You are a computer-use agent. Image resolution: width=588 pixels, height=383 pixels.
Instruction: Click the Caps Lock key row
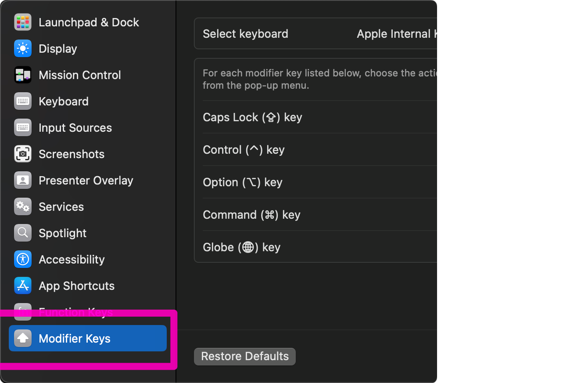click(x=320, y=117)
